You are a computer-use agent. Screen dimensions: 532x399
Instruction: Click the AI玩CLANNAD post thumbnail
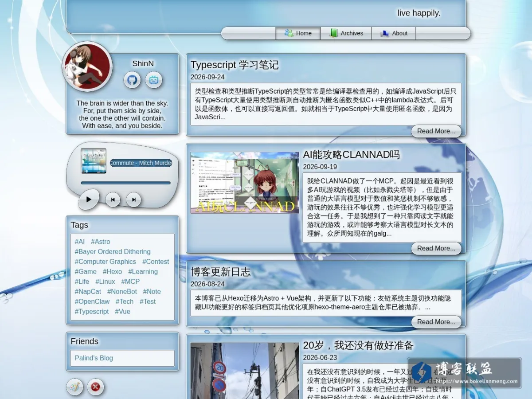click(245, 183)
